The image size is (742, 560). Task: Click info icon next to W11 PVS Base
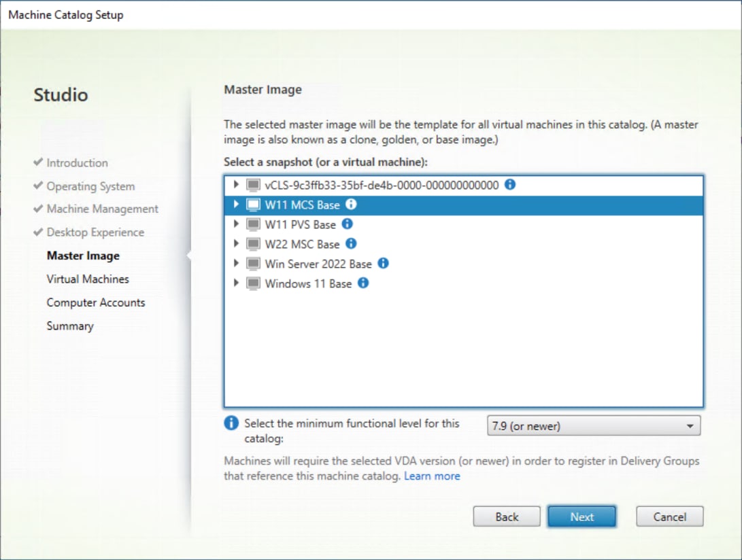348,224
